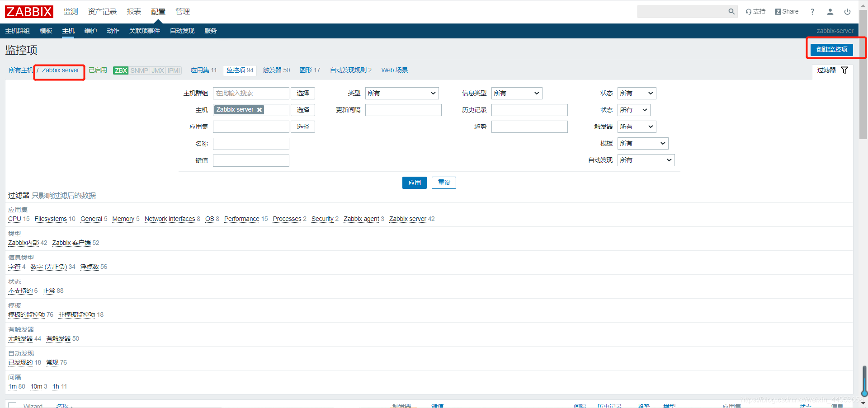Open the help question mark
Image resolution: width=868 pixels, height=408 pixels.
(812, 12)
